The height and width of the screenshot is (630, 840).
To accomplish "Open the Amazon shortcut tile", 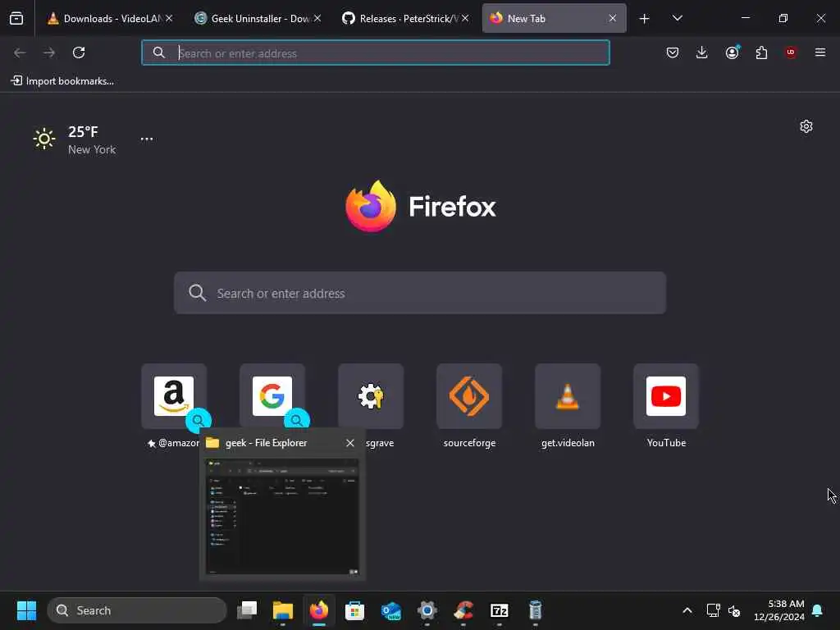I will click(174, 396).
